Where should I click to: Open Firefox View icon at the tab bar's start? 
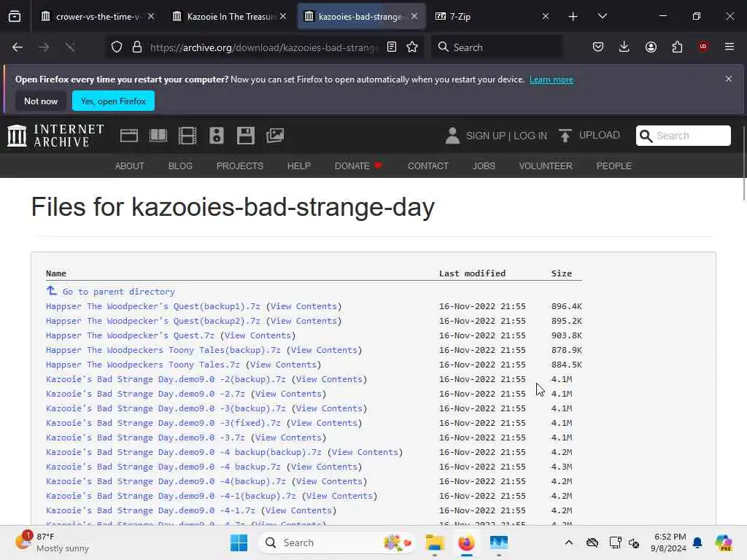[15, 17]
